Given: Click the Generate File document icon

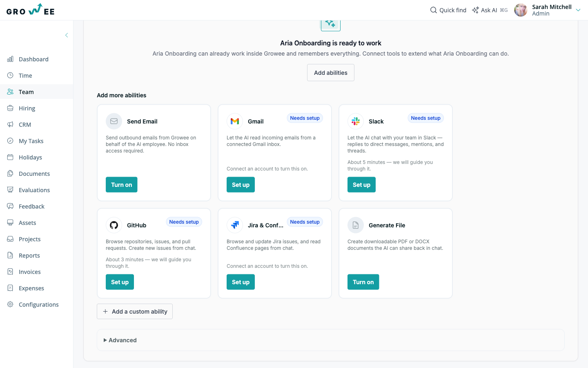Looking at the screenshot, I should (356, 225).
